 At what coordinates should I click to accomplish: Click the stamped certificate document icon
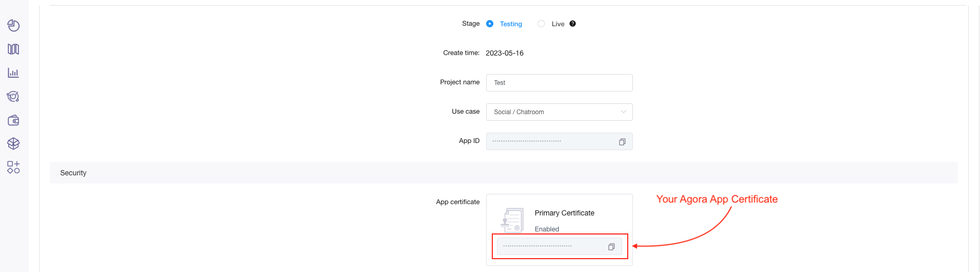tap(512, 220)
